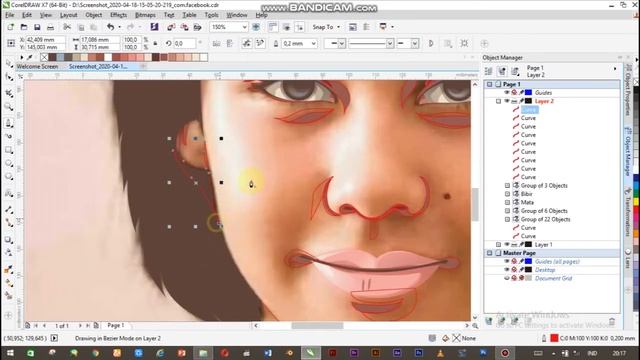Click the Export icon
Screen dimensions: 640x360
click(x=184, y=27)
